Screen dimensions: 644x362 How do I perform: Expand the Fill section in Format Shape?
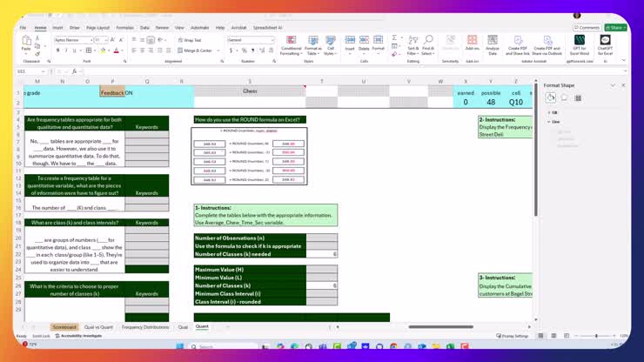553,112
